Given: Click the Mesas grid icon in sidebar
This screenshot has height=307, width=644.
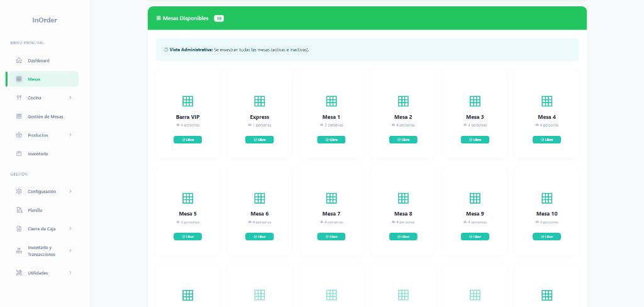Looking at the screenshot, I should point(19,79).
